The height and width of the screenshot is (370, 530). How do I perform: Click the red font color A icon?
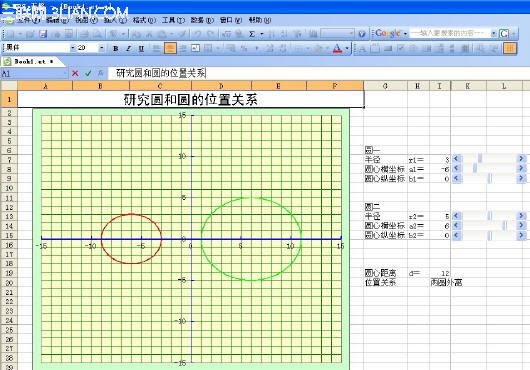337,49
